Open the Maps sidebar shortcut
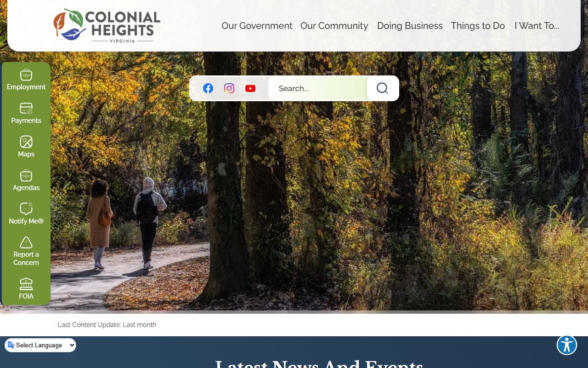This screenshot has height=368, width=588. point(26,147)
